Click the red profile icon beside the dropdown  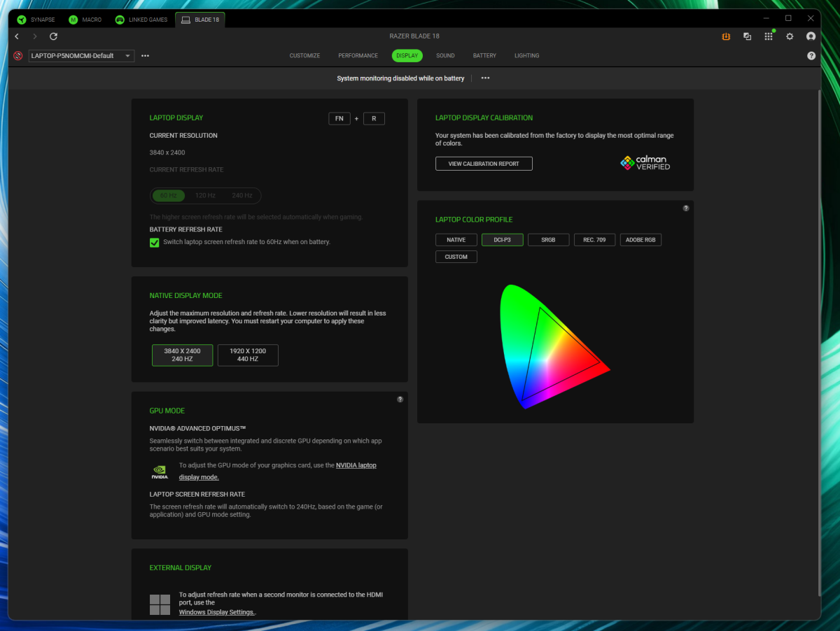coord(19,55)
